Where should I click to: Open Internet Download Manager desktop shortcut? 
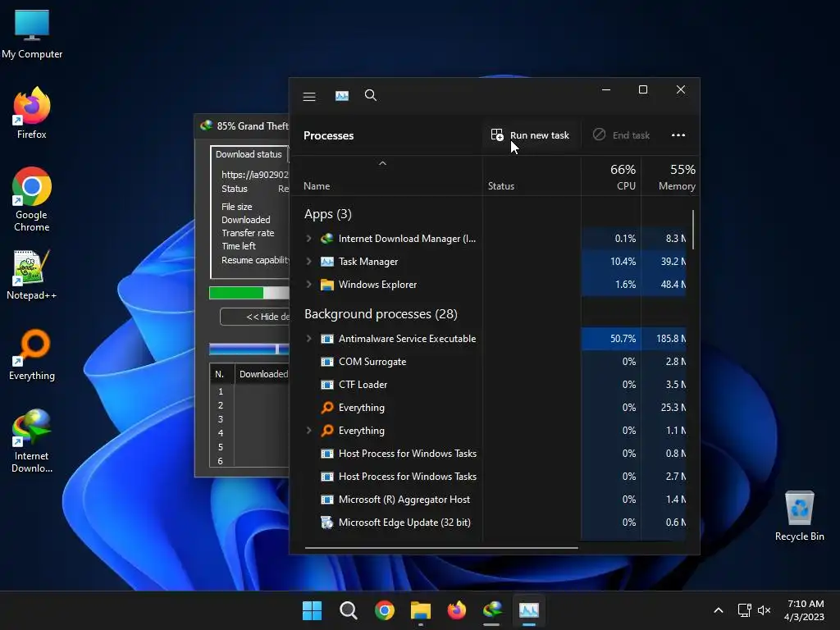[x=32, y=441]
